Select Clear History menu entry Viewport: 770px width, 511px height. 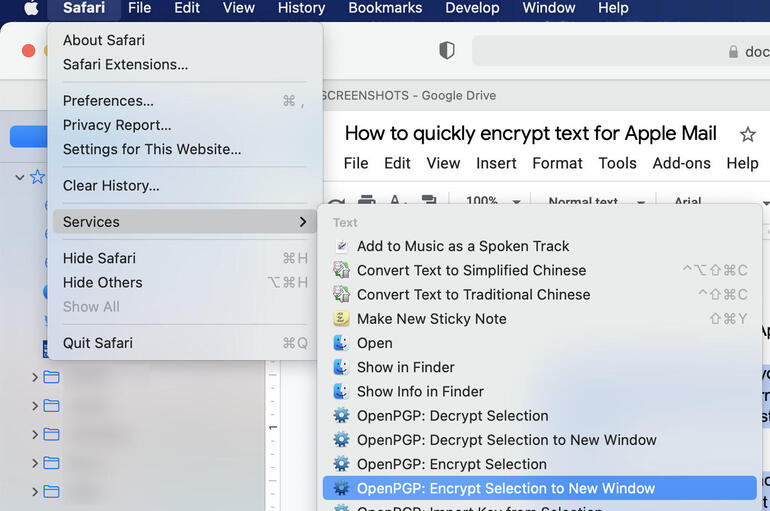coord(111,186)
